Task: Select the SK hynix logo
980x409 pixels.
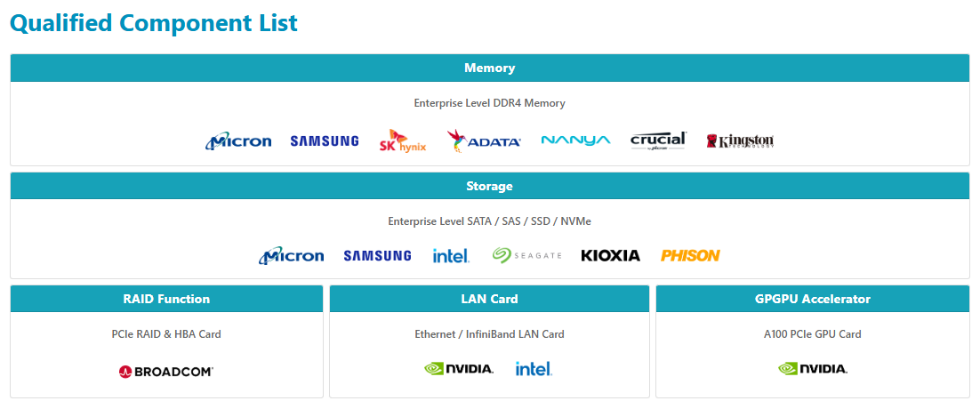Action: coord(403,141)
